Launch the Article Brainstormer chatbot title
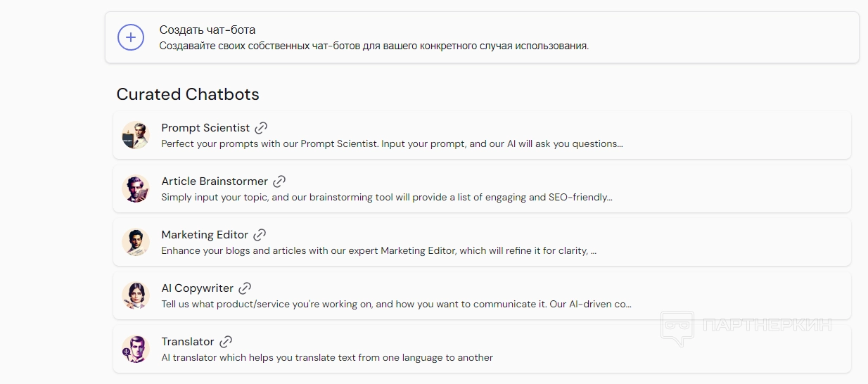The image size is (868, 384). point(215,181)
